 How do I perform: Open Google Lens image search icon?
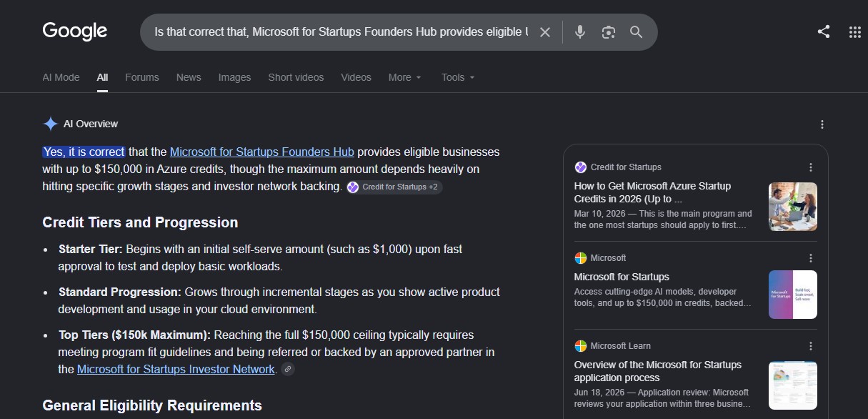pos(608,32)
